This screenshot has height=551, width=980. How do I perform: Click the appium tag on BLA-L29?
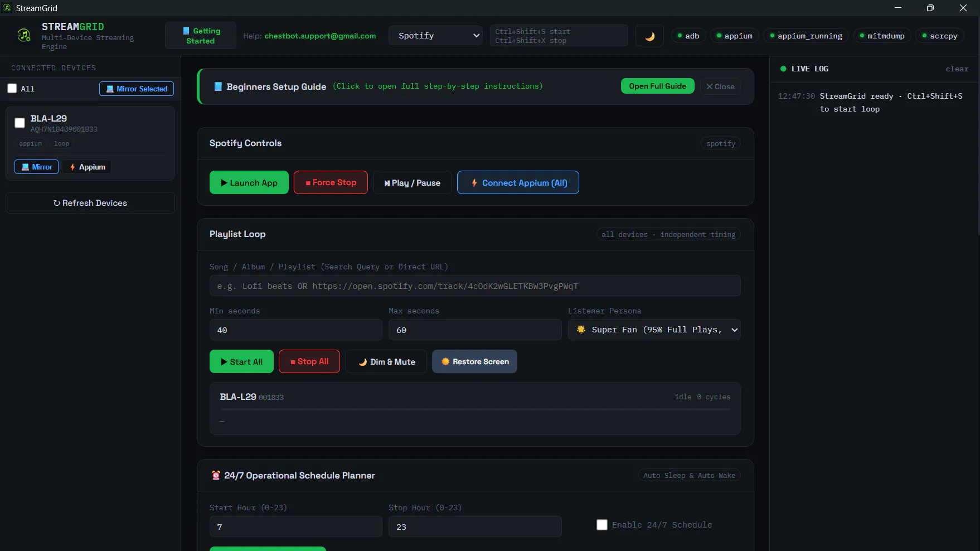point(31,143)
